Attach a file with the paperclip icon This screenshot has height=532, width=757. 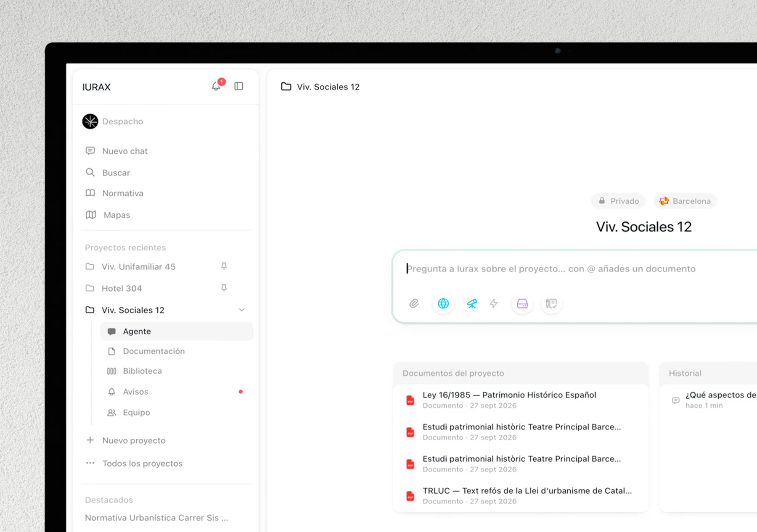pyautogui.click(x=414, y=303)
